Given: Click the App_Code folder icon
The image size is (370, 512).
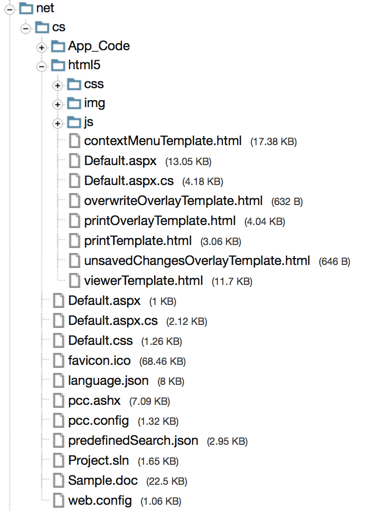Looking at the screenshot, I should pyautogui.click(x=58, y=46).
